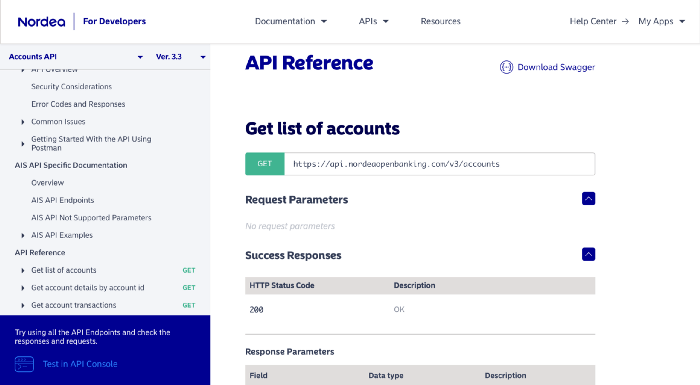
Task: Expand AIS API Examples arrow
Action: (23, 235)
